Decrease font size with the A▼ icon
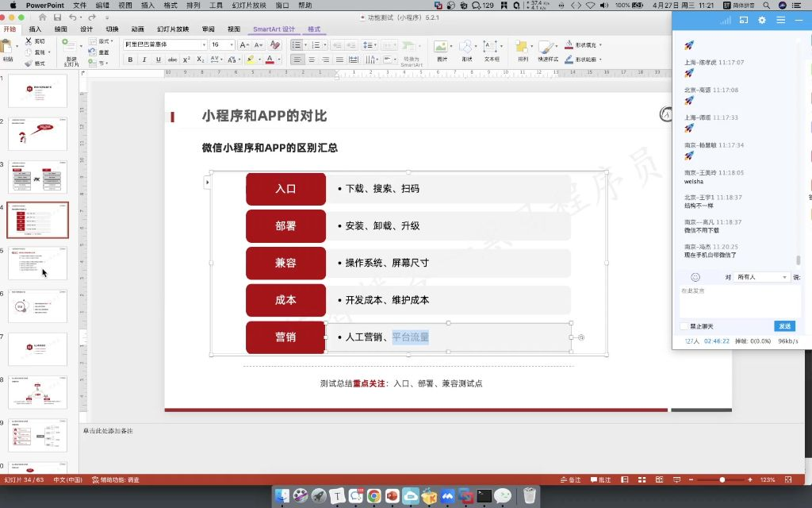Image resolution: width=812 pixels, height=508 pixels. click(x=258, y=45)
